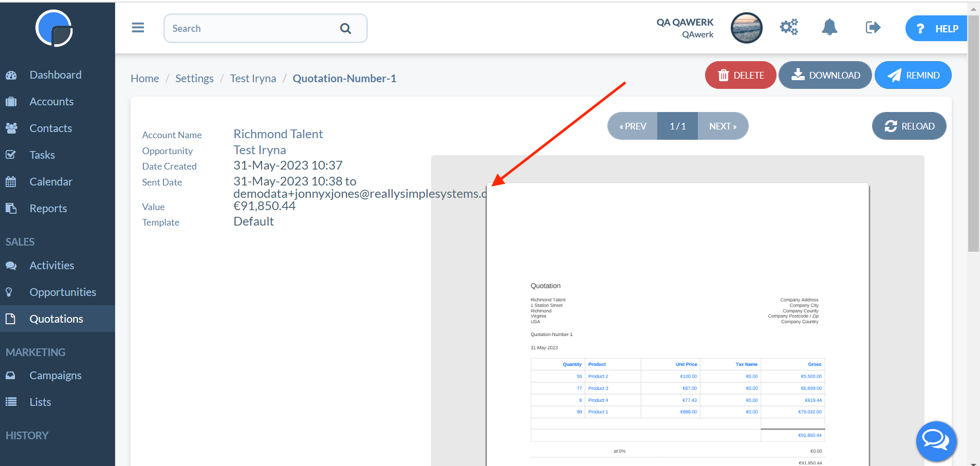980x466 pixels.
Task: Open the Help button
Action: pos(936,28)
